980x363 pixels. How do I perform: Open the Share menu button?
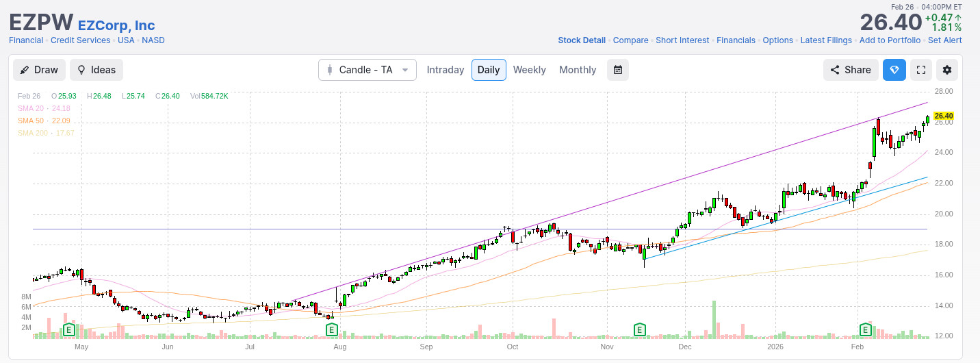[851, 70]
